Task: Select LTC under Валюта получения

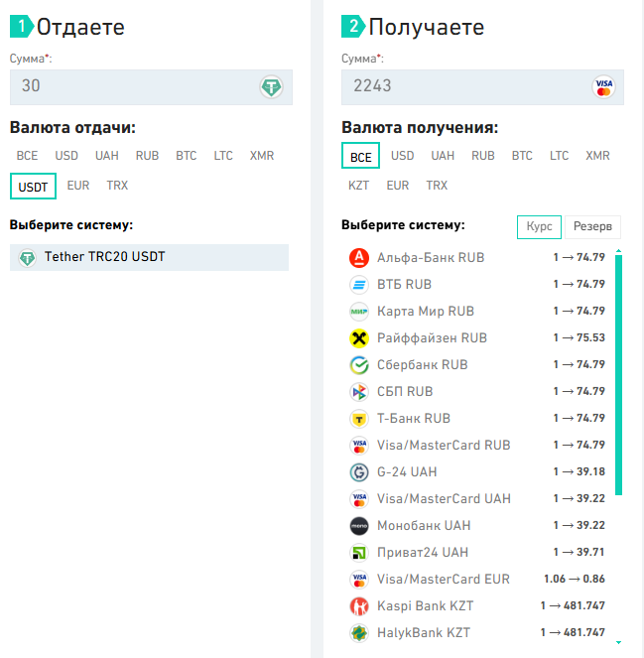Action: point(559,156)
